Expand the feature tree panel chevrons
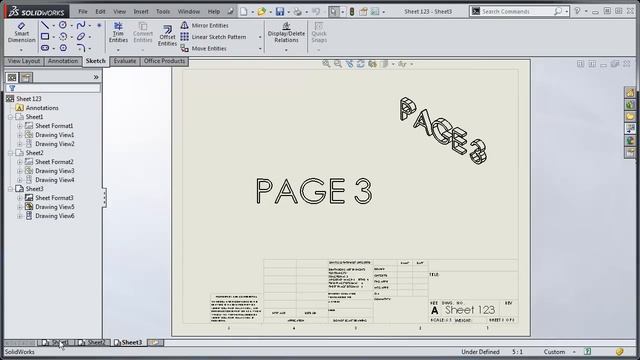Viewport: 640px width, 360px height. (x=96, y=77)
